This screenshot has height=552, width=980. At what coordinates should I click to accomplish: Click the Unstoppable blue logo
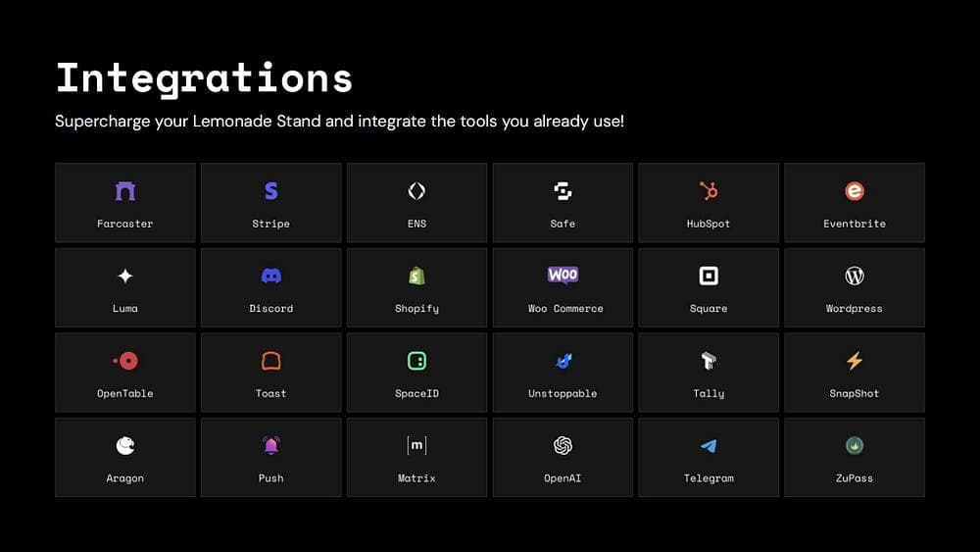(x=563, y=361)
